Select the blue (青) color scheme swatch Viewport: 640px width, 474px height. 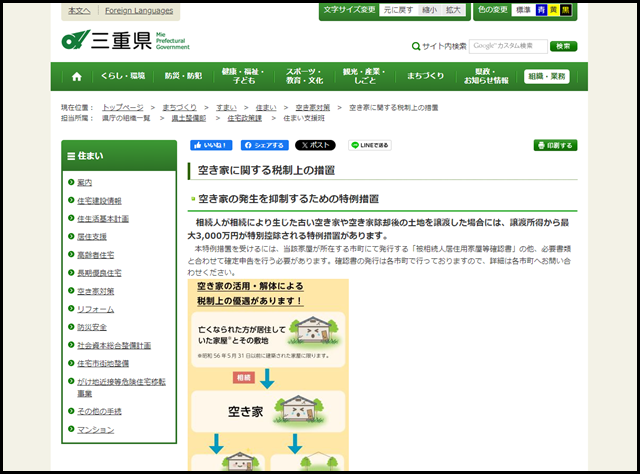pos(541,10)
